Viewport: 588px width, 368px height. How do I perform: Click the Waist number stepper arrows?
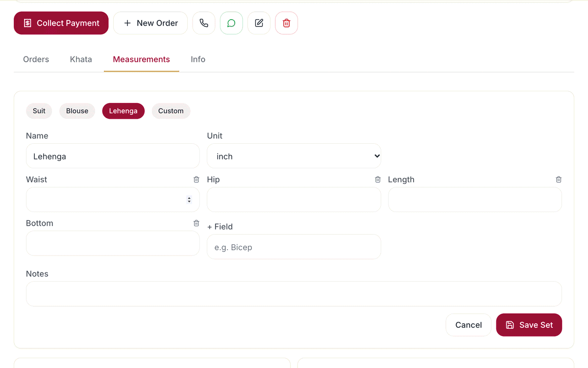[189, 200]
